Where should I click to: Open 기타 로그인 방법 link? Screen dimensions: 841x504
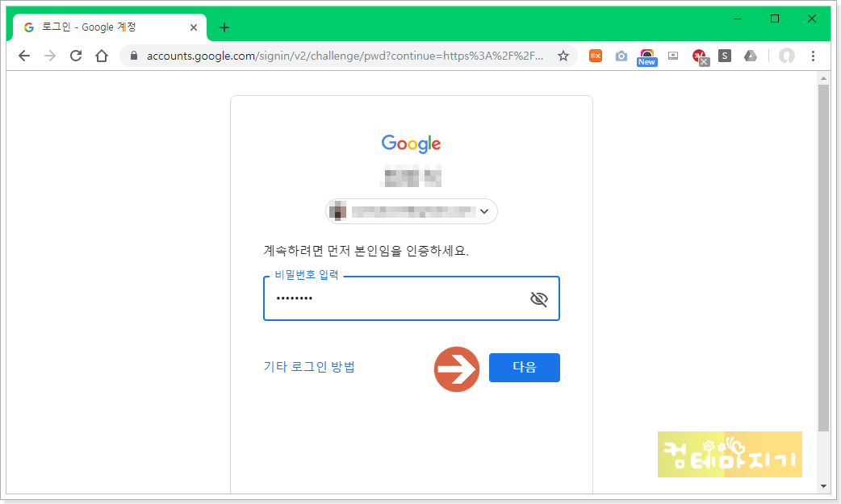(x=309, y=367)
